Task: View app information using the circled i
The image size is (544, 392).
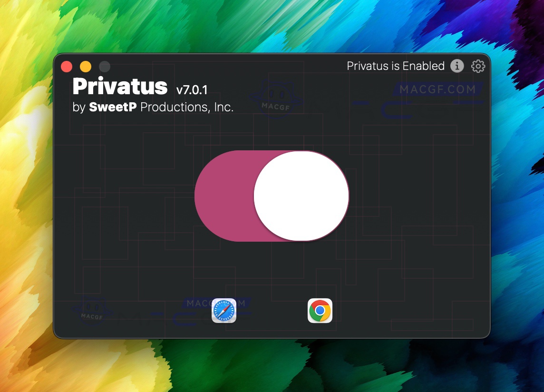Action: (x=457, y=66)
